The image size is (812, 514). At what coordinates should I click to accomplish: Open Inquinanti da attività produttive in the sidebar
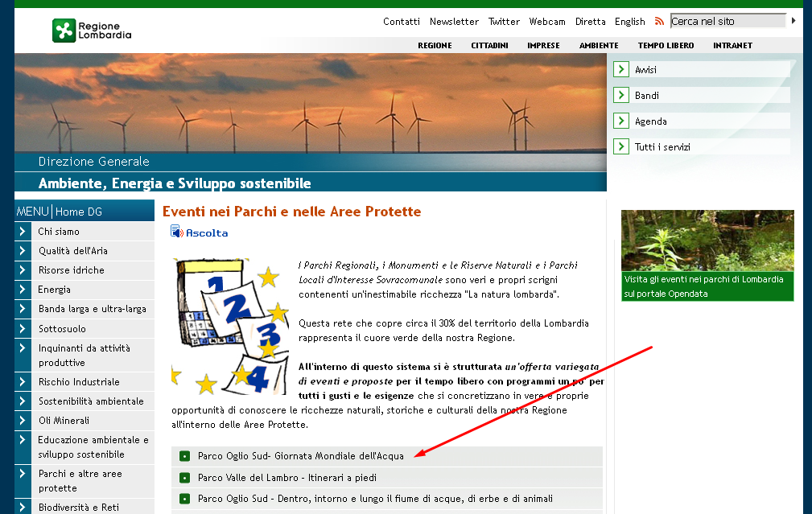(84, 356)
